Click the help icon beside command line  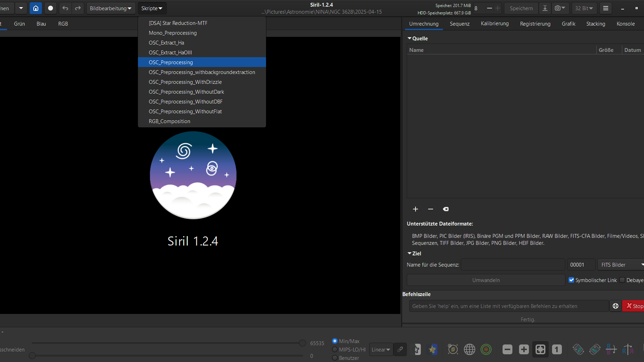coord(616,306)
